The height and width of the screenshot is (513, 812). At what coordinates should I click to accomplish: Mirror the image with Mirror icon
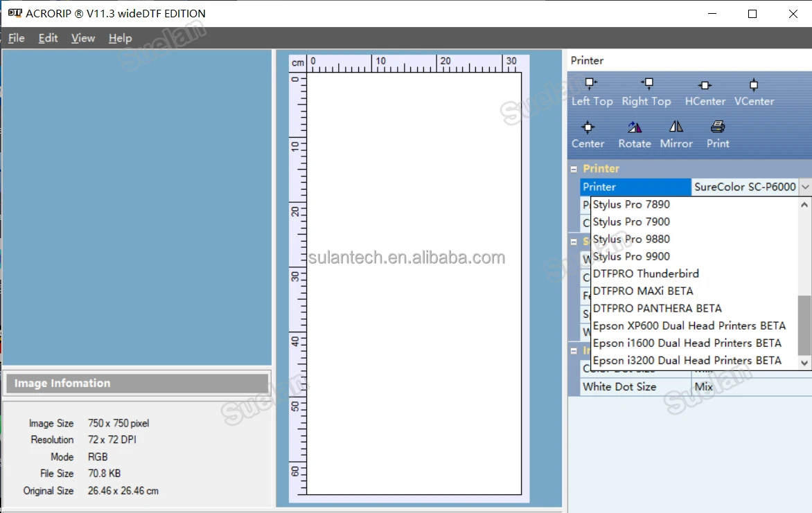(x=676, y=127)
